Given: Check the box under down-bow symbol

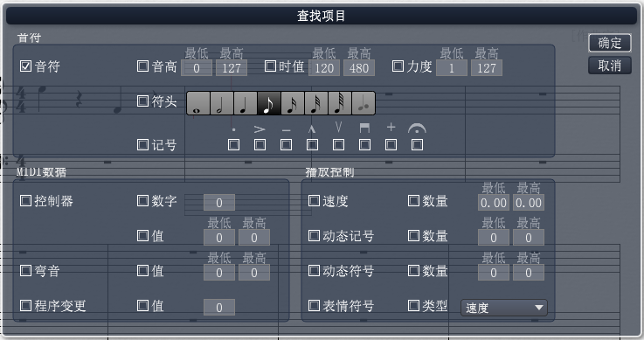Looking at the screenshot, I should 364,144.
